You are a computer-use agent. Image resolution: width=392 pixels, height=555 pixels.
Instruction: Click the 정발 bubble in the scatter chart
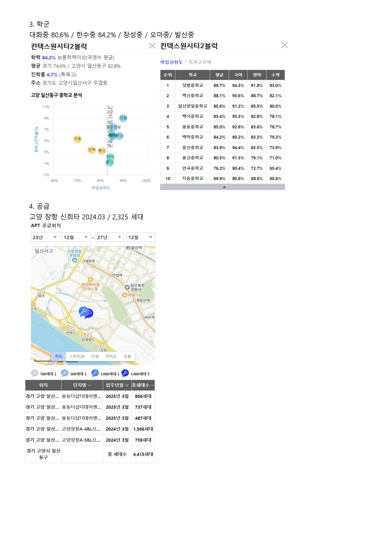tap(123, 118)
